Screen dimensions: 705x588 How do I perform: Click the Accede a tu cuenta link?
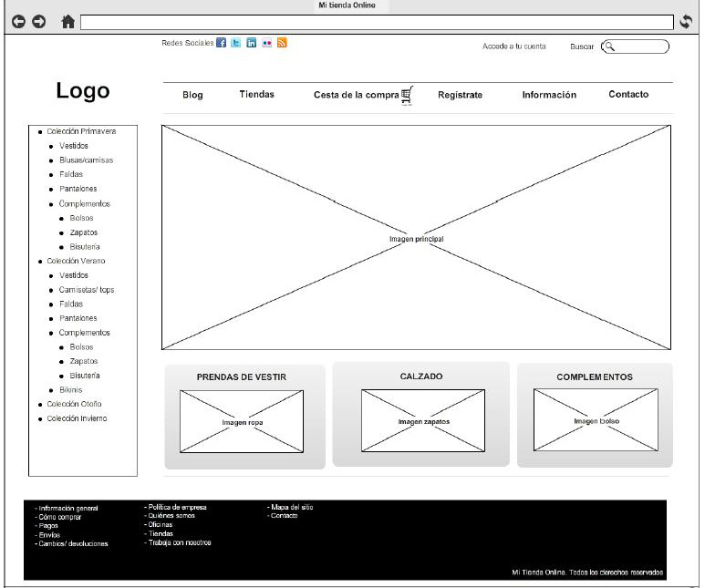(x=514, y=46)
